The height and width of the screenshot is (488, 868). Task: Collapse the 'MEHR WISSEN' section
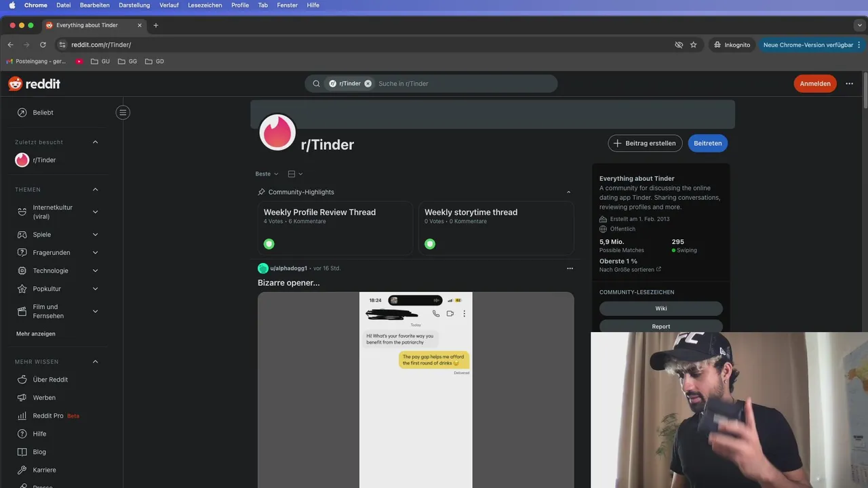pos(95,362)
